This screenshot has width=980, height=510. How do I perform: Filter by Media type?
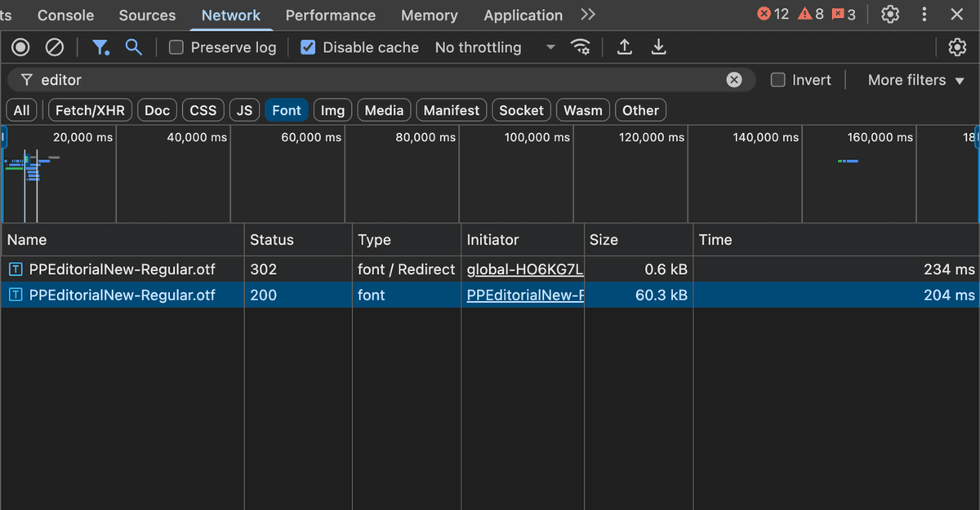(384, 110)
